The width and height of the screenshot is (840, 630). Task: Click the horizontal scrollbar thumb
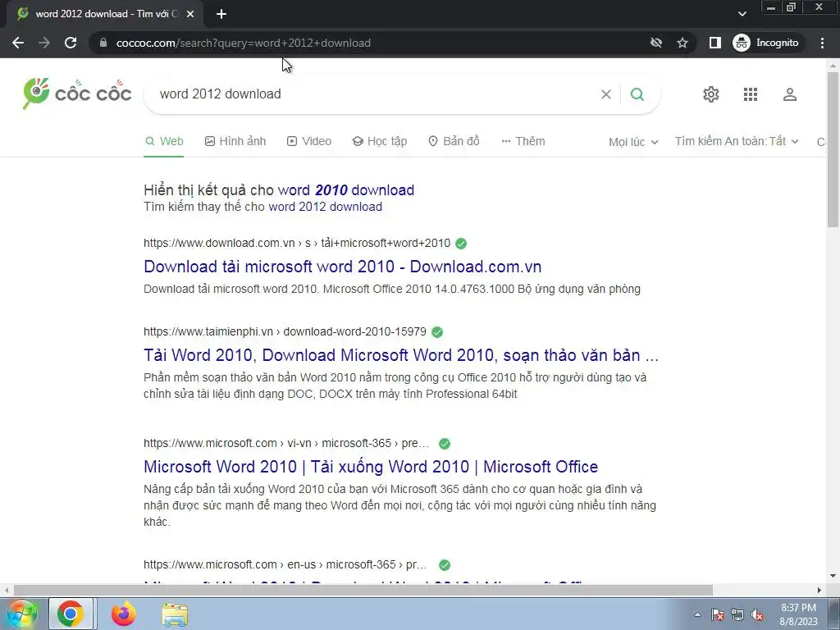click(363, 591)
